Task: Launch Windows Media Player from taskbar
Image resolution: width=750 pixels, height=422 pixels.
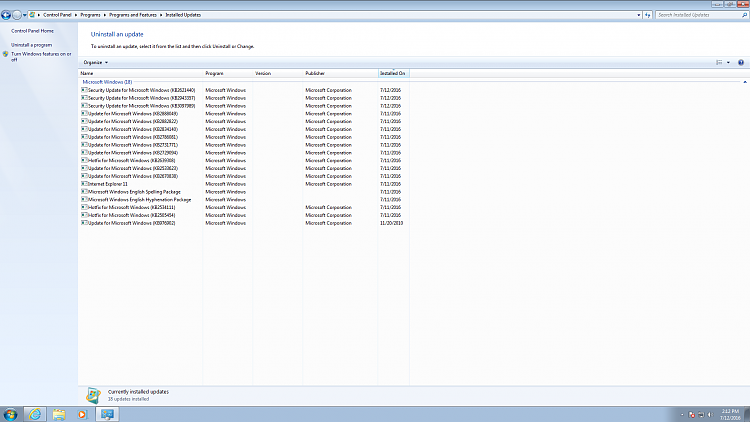Action: [82, 414]
